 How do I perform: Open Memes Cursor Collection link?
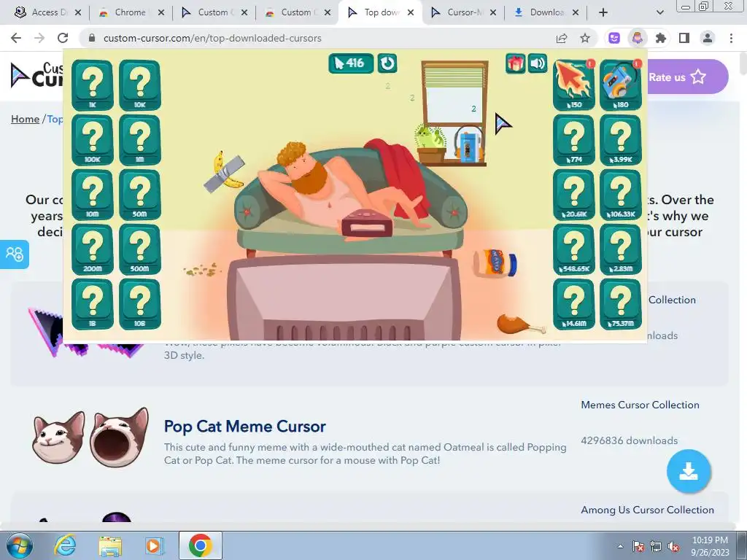640,405
